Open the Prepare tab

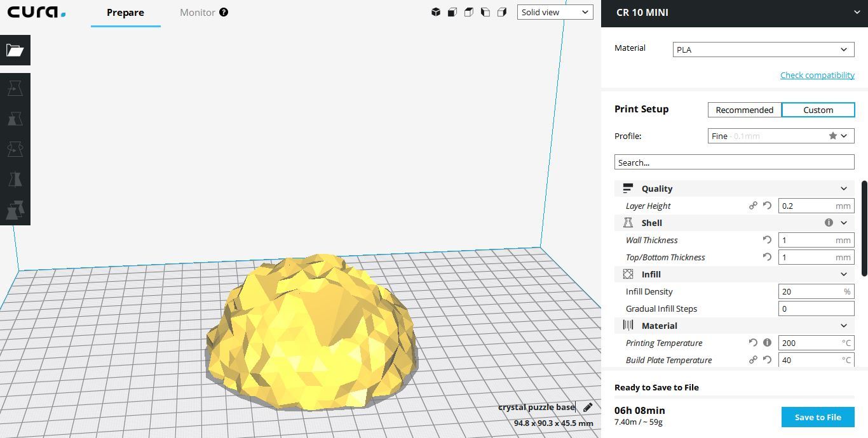coord(125,12)
